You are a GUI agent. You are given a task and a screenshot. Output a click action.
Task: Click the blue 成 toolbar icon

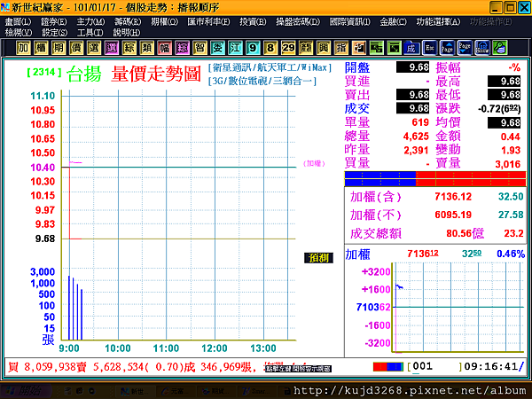pos(411,48)
